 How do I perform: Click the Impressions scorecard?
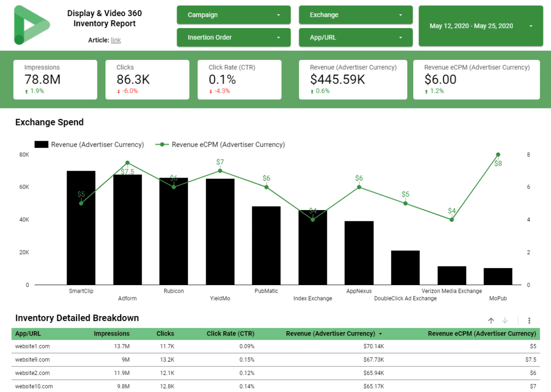[55, 79]
